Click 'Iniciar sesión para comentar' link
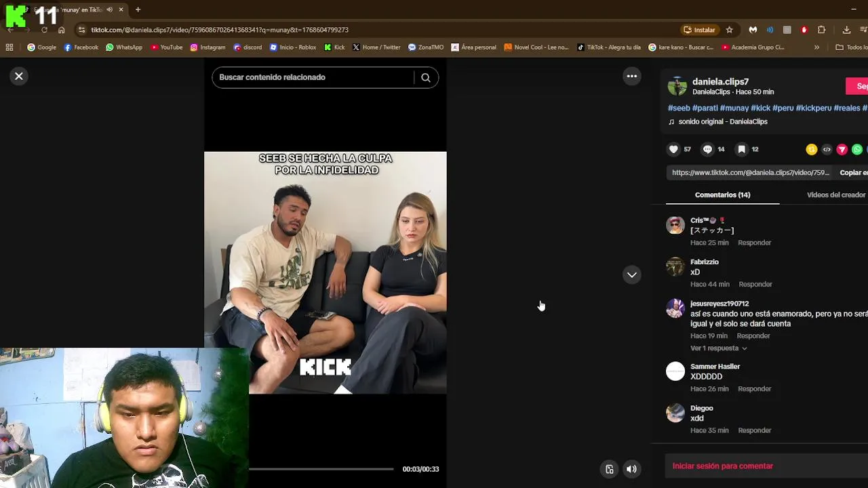Screen dimensions: 868x488 [723, 466]
